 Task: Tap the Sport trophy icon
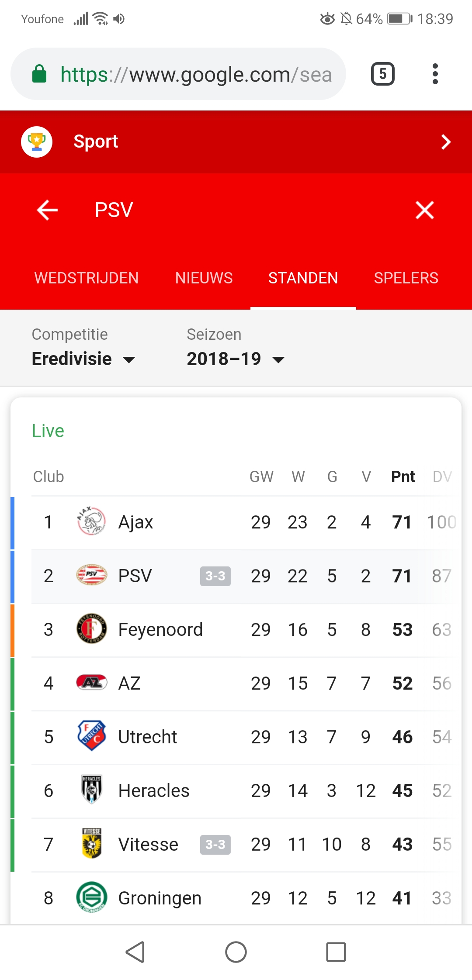pos(37,141)
